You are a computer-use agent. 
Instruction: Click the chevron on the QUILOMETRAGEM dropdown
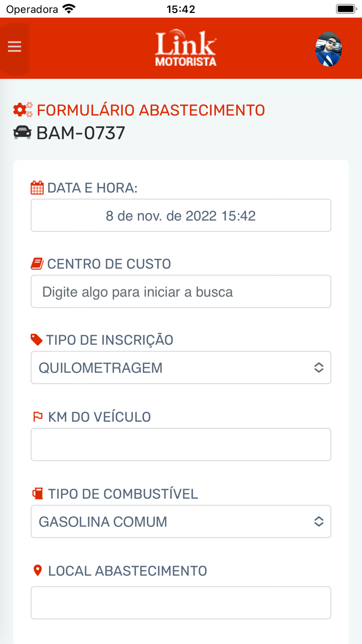(319, 368)
